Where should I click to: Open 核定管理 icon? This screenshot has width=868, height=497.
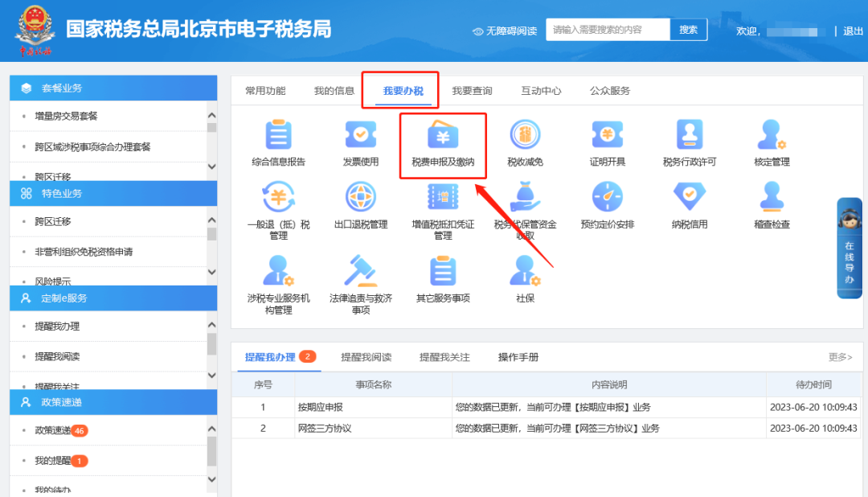(772, 134)
